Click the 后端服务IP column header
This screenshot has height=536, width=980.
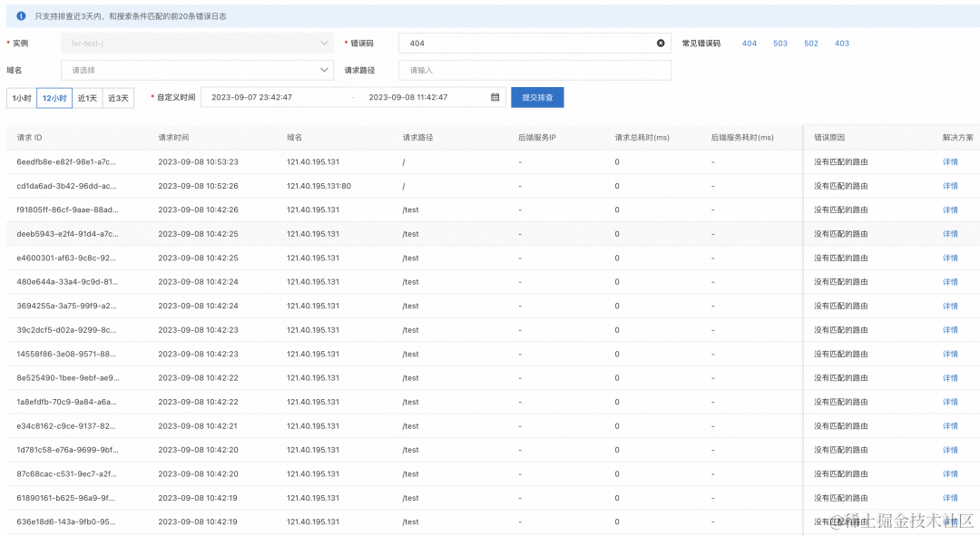(537, 138)
